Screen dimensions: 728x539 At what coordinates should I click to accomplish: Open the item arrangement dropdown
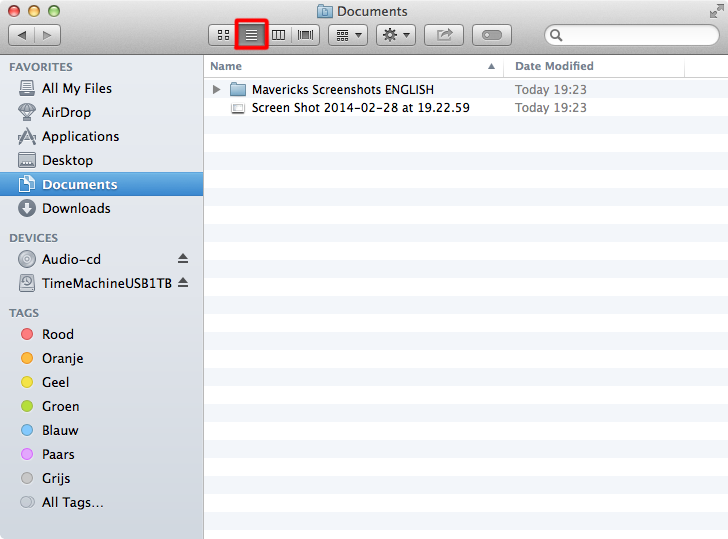pos(348,35)
